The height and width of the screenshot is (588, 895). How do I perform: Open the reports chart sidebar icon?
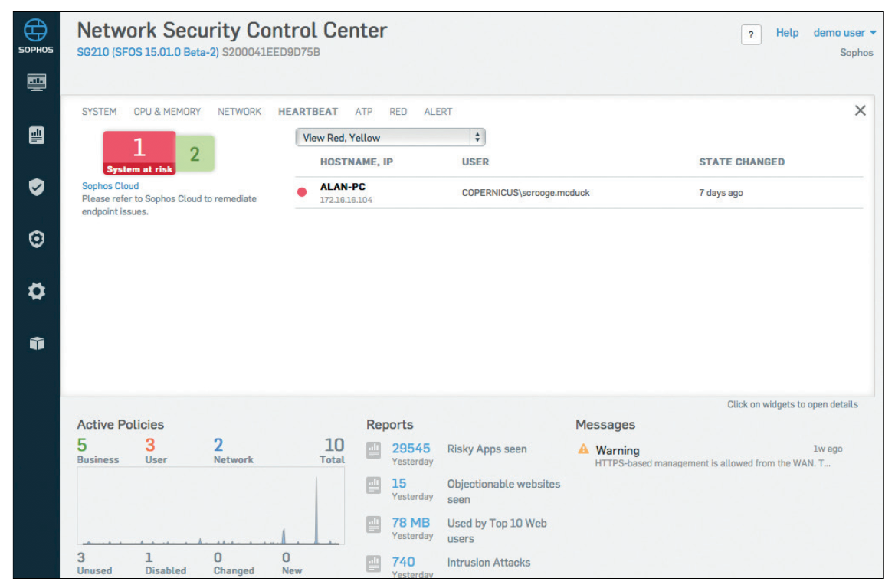(x=37, y=136)
